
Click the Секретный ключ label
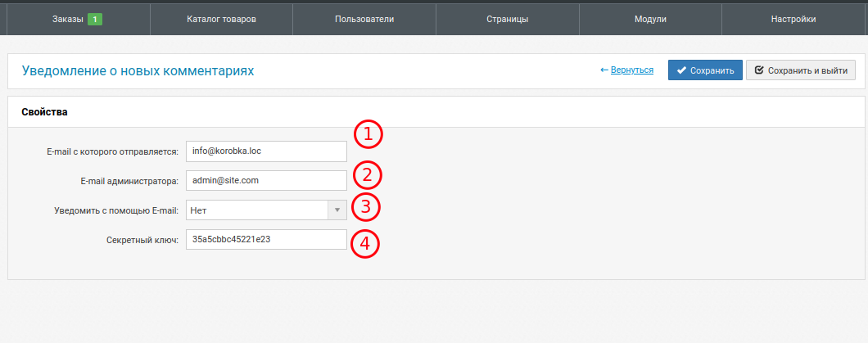[x=142, y=240]
